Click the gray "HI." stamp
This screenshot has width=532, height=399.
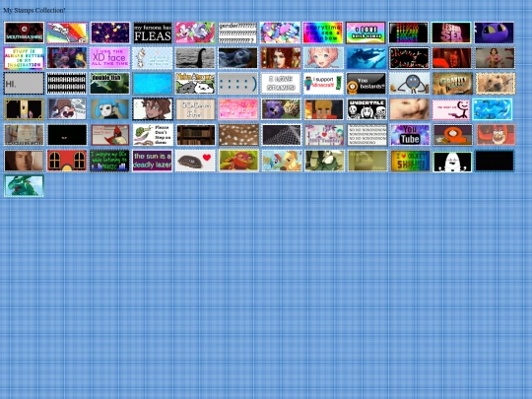[24, 84]
